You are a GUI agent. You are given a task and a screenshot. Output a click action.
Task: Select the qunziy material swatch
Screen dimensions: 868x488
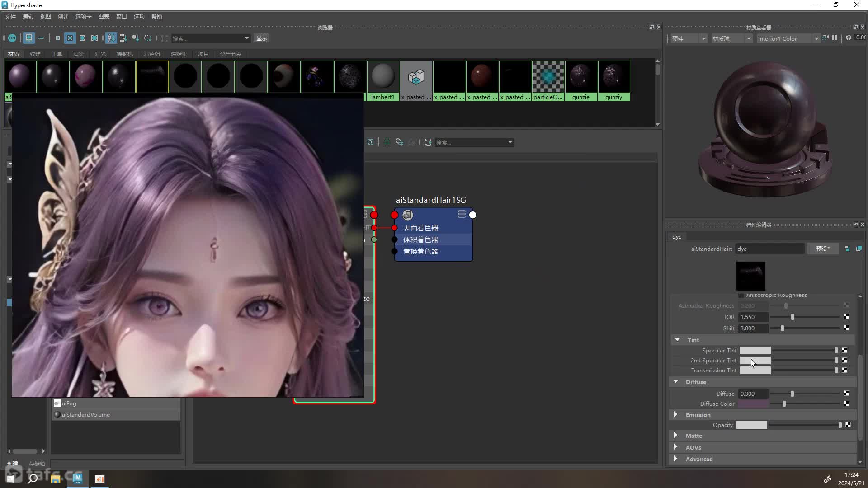pos(614,81)
